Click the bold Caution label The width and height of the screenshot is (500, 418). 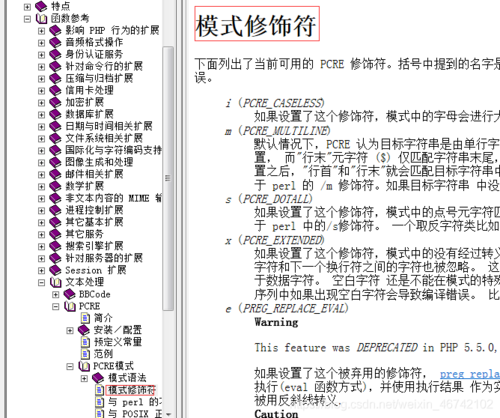(x=276, y=414)
